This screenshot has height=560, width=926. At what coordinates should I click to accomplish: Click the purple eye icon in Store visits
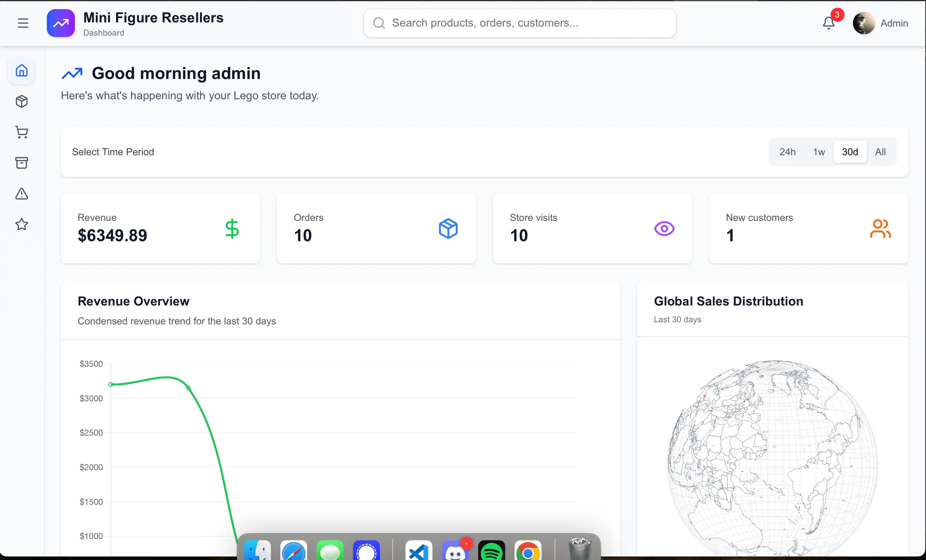[x=664, y=229]
